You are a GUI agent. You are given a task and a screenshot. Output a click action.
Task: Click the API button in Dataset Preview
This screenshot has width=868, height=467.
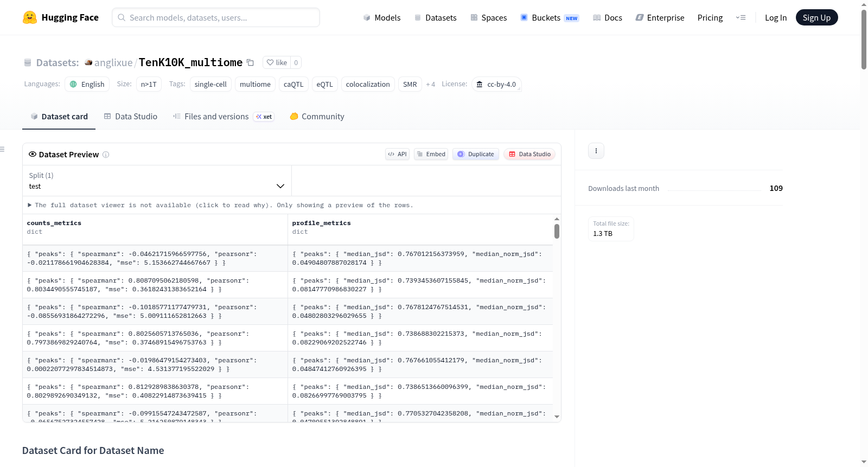(x=397, y=154)
